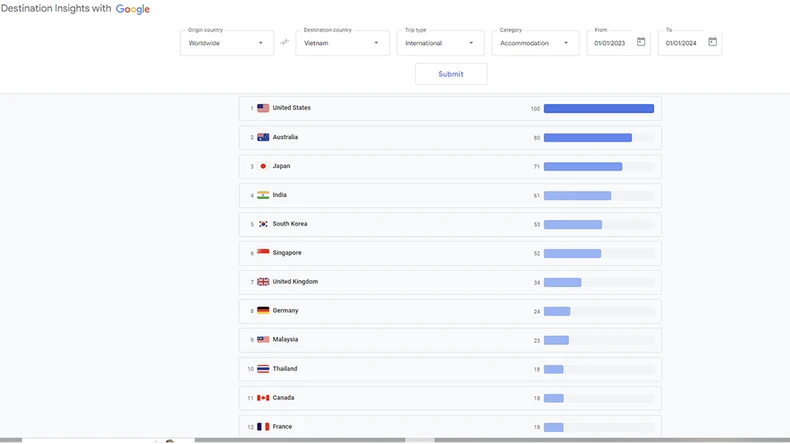This screenshot has height=444, width=790.
Task: Click the United Kingdom flag icon
Action: point(263,282)
